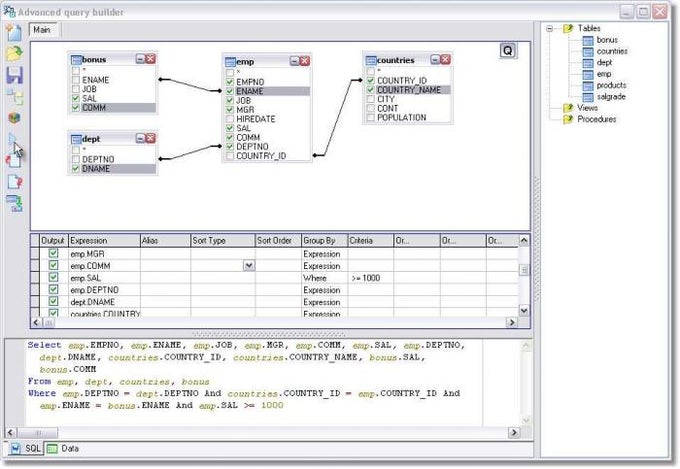
Task: Close the countries table box
Action: [x=445, y=59]
